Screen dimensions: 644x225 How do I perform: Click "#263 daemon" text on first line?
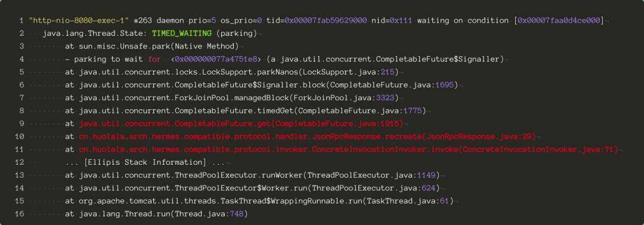tap(159, 20)
